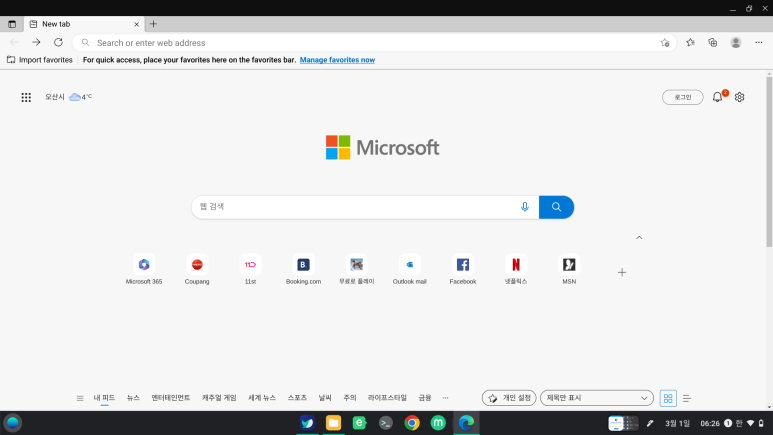Open the 11st shortcut
Viewport: 773px width, 435px height.
tap(250, 269)
